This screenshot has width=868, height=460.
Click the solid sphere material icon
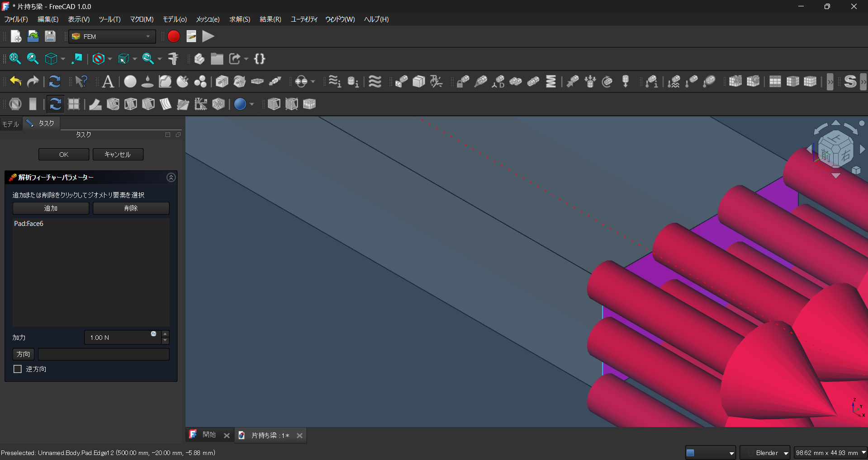pyautogui.click(x=130, y=81)
